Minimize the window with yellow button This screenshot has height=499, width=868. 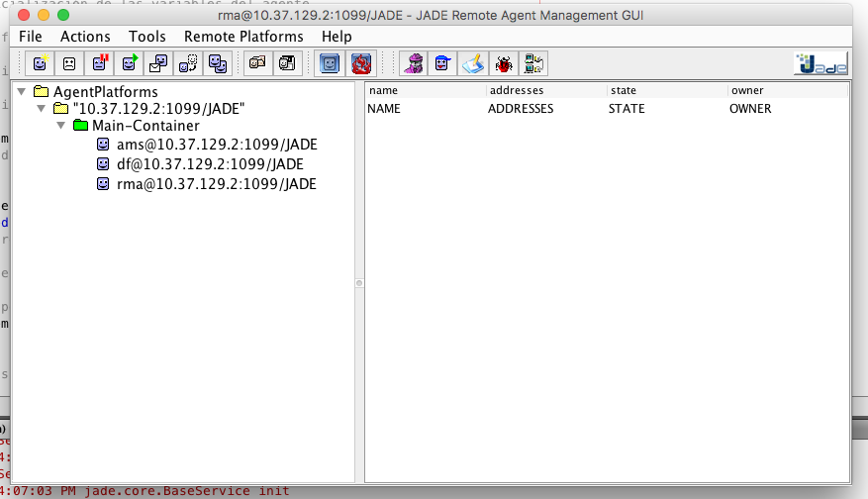click(44, 15)
